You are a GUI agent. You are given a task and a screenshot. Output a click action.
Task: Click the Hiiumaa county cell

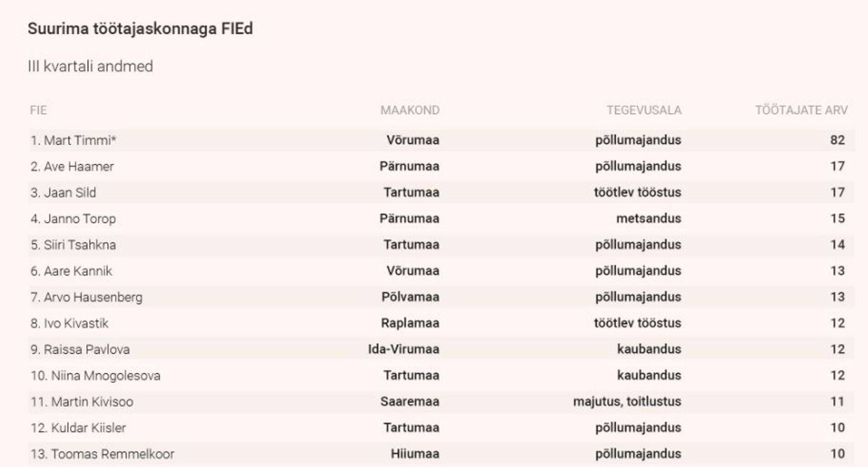[415, 454]
